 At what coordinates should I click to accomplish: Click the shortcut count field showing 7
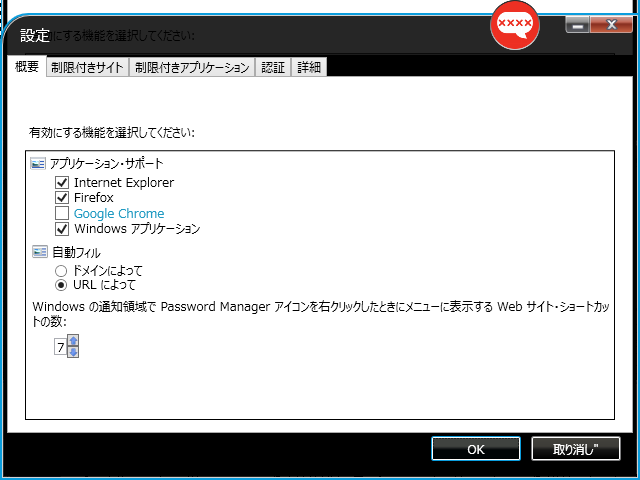pyautogui.click(x=60, y=347)
